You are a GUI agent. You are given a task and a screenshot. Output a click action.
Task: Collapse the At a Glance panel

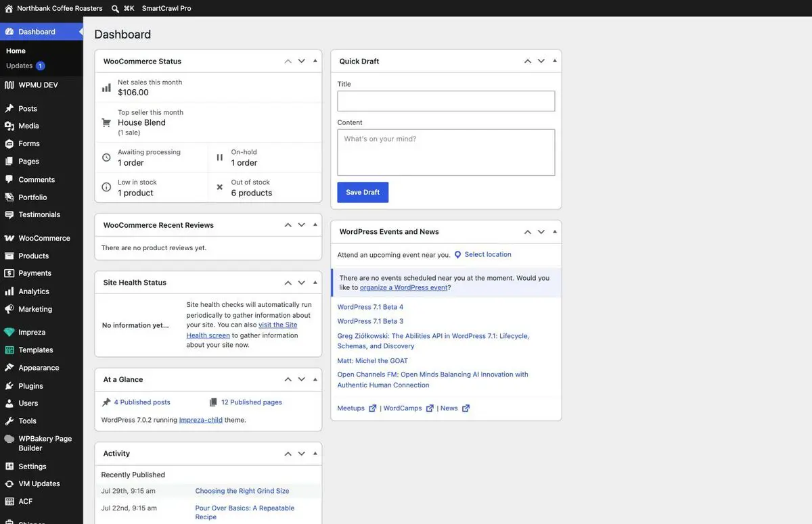coord(315,379)
